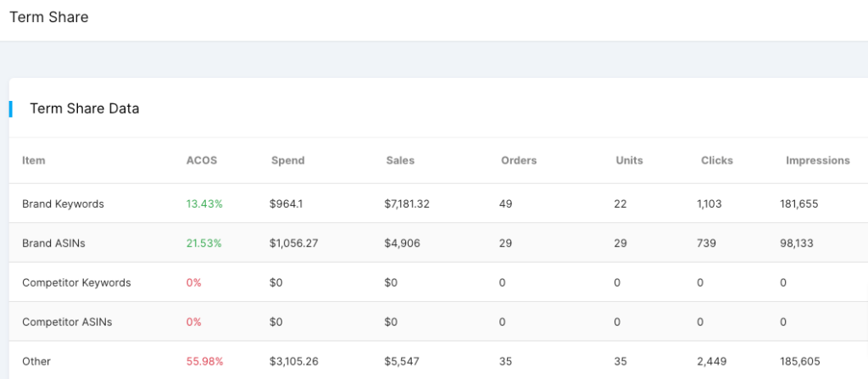Select the Brand ASINs row label

(53, 243)
